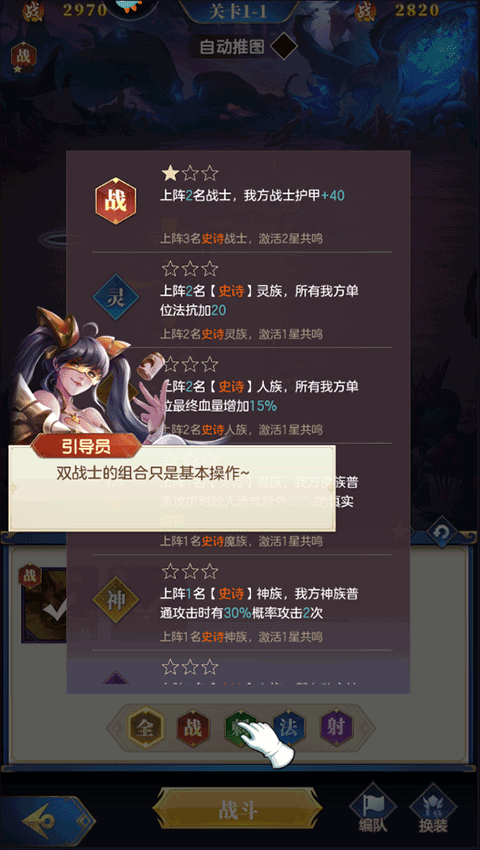
Task: Tap the 关卡1-1 stage title banner
Action: tap(239, 11)
